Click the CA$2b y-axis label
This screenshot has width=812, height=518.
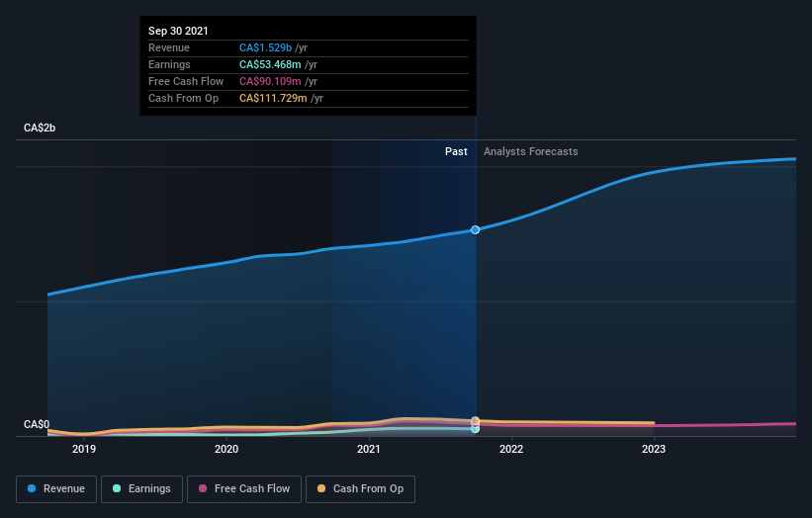pyautogui.click(x=40, y=128)
